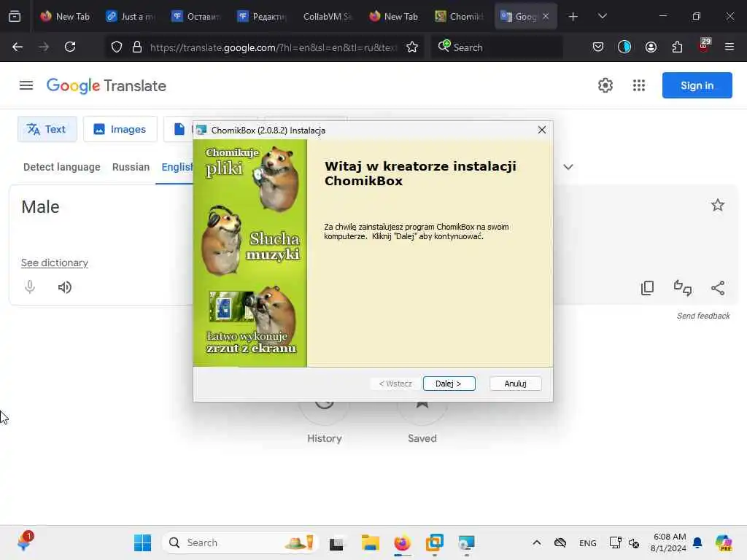Open Firefox account icon

651,47
